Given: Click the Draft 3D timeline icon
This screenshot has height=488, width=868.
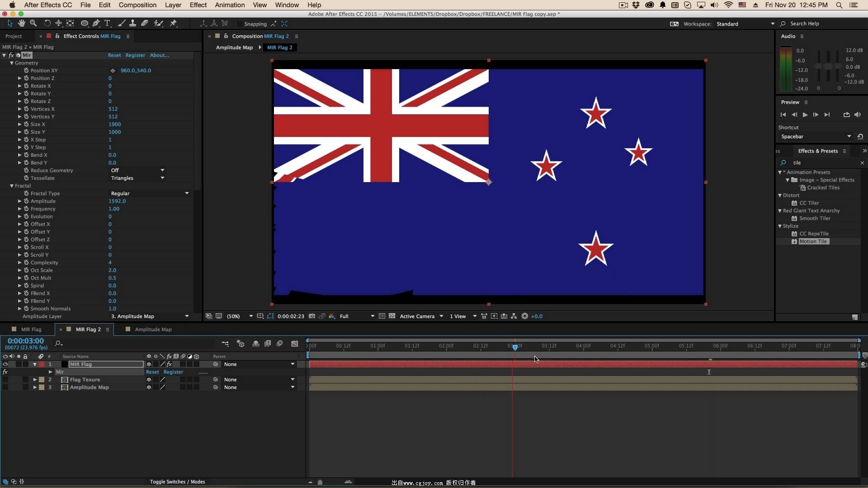Looking at the screenshot, I should point(241,344).
